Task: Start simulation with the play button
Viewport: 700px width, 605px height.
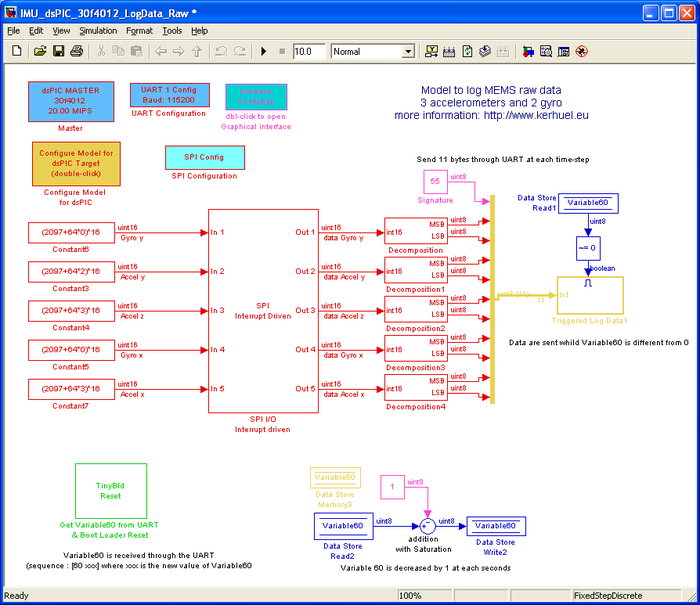Action: [264, 51]
